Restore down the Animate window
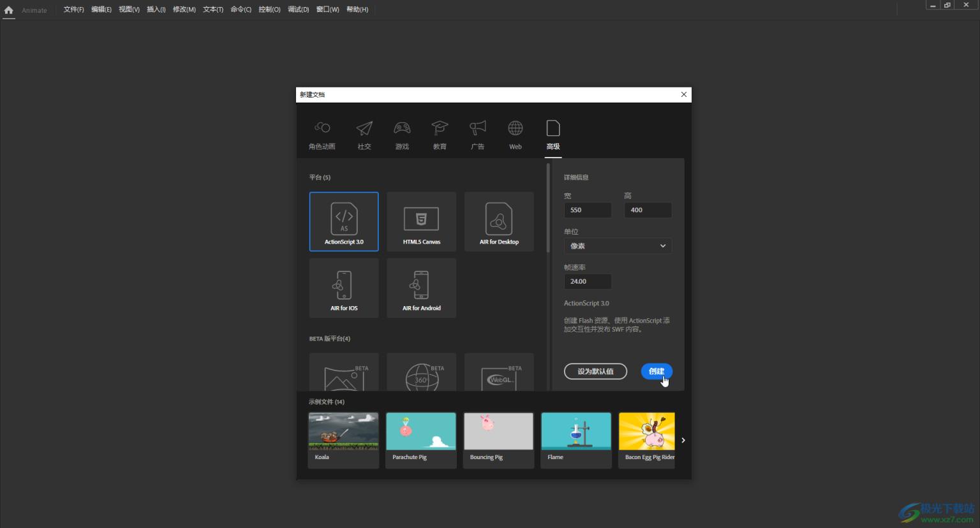Viewport: 980px width, 528px height. (x=947, y=5)
